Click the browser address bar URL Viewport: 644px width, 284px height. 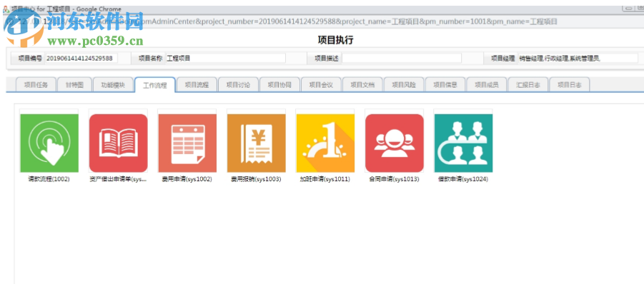click(287, 21)
